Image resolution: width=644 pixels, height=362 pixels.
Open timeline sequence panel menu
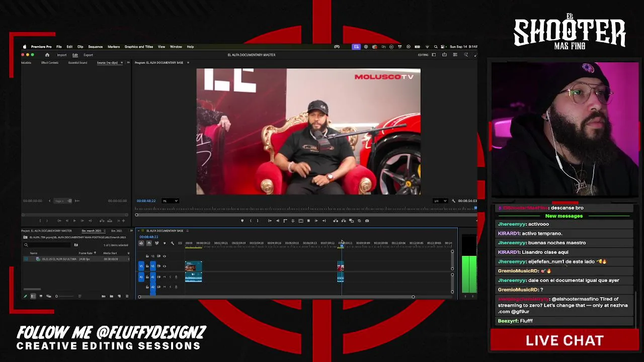click(x=187, y=231)
